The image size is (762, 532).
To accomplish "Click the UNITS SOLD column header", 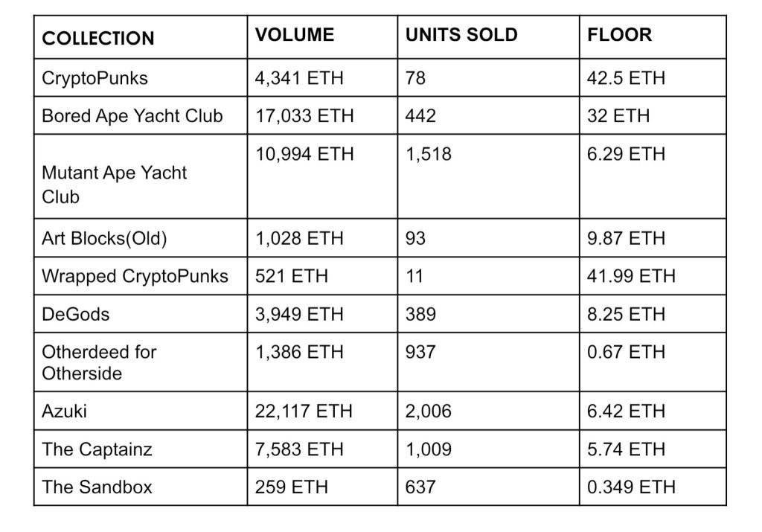I will 461,35.
